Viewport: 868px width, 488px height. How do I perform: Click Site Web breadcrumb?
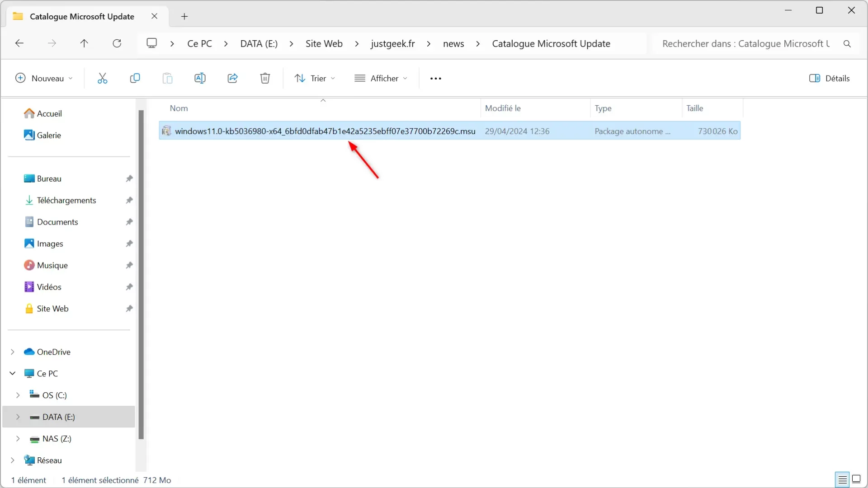click(x=324, y=44)
